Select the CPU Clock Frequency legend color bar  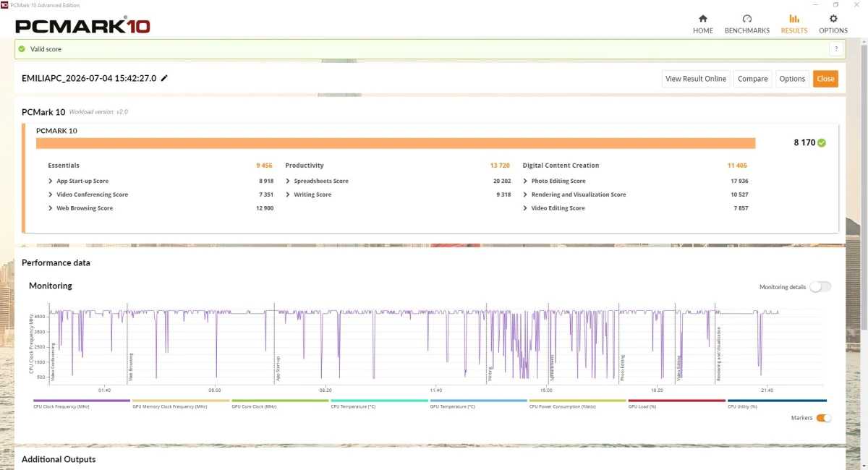click(82, 401)
